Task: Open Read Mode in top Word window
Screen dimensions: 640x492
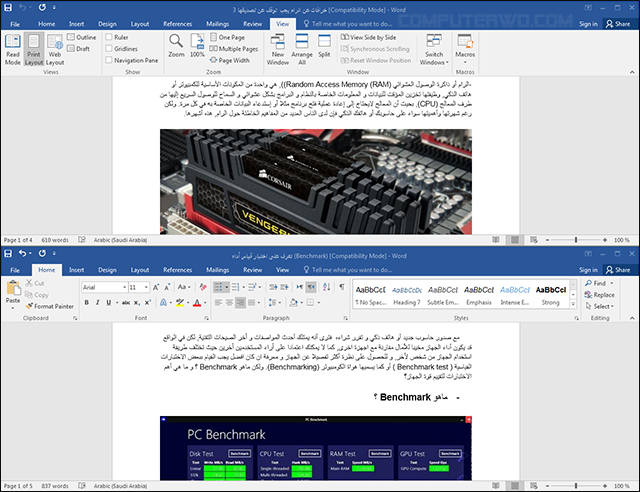Action: pos(12,49)
